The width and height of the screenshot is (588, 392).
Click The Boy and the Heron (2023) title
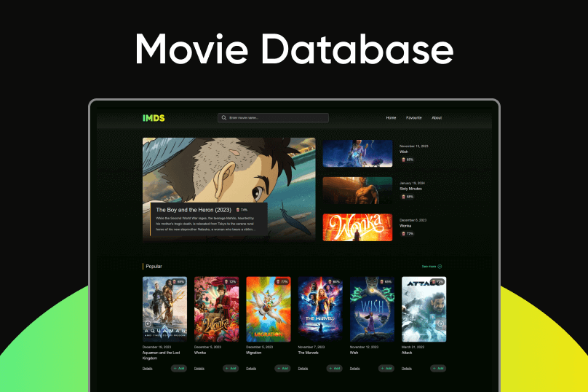[194, 210]
